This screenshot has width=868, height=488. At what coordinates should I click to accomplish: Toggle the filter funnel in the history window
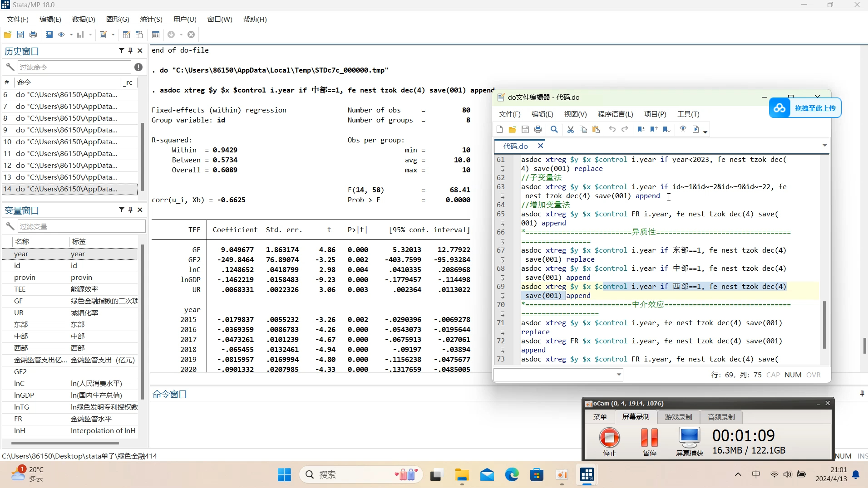[121, 50]
